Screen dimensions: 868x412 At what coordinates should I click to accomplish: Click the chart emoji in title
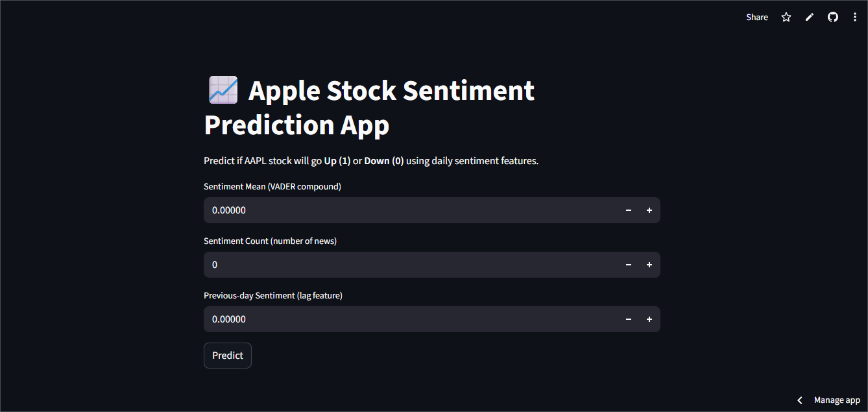pos(223,90)
